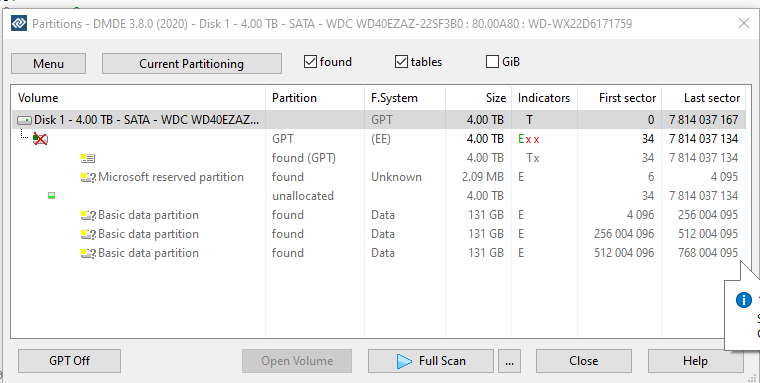760x383 pixels.
Task: Select Basic data partition starting at sector 4 096
Action: click(x=378, y=215)
